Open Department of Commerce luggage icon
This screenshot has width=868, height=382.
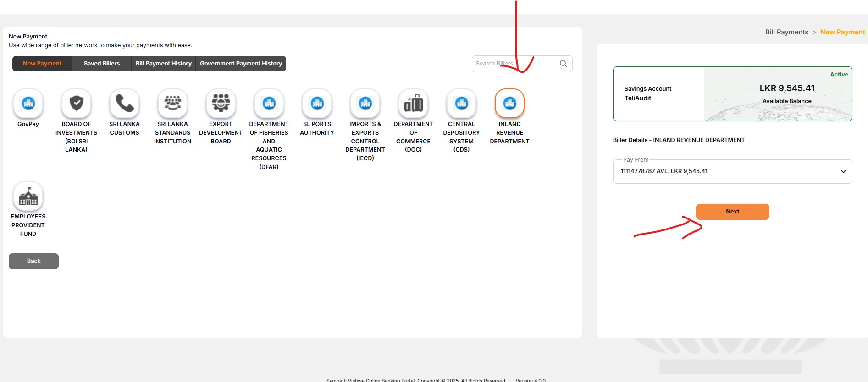414,104
